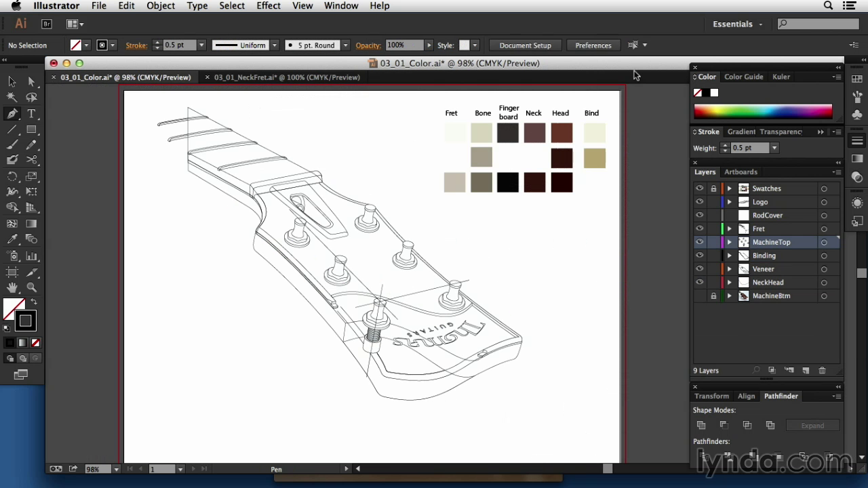This screenshot has width=868, height=488.
Task: Click the Preferences button
Action: (593, 45)
